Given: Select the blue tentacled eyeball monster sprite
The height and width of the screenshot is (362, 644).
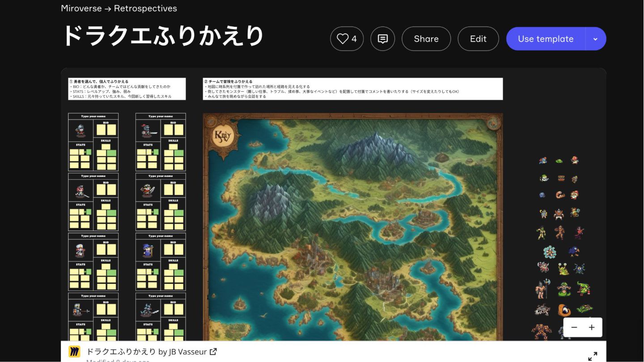Looking at the screenshot, I should point(580,269).
